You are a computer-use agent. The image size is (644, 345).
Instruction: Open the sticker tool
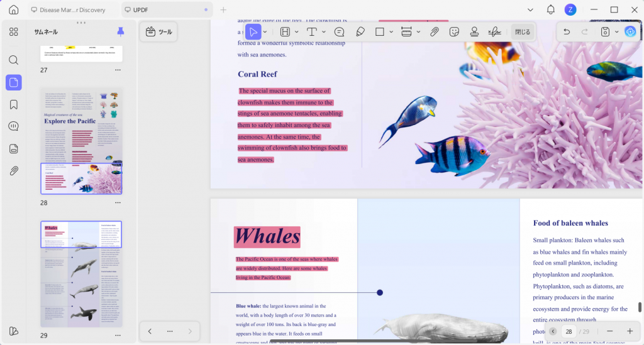click(x=454, y=31)
